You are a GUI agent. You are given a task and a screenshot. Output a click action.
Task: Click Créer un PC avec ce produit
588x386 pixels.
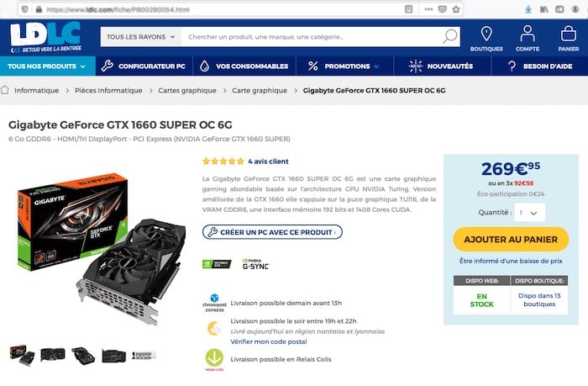272,232
